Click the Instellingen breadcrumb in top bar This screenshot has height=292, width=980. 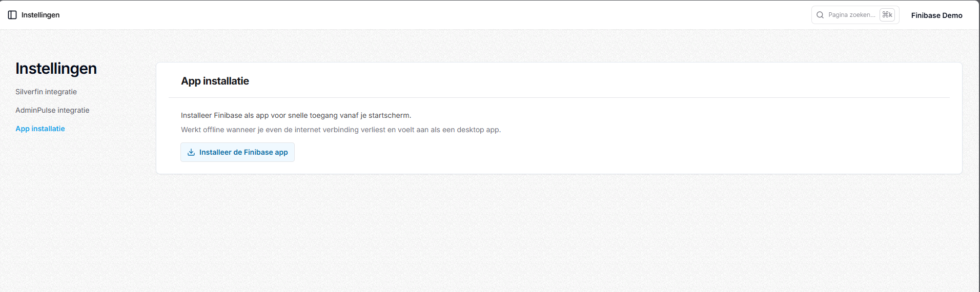click(40, 15)
